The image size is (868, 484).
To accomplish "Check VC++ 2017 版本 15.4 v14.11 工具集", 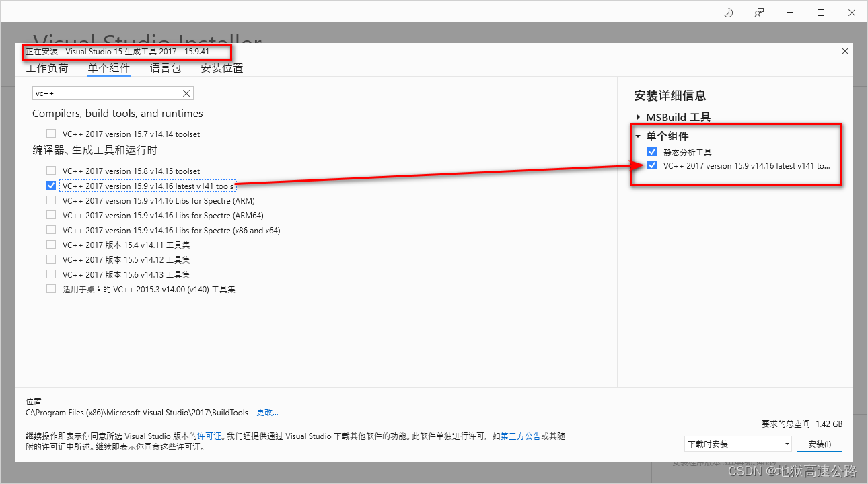I will pyautogui.click(x=51, y=245).
